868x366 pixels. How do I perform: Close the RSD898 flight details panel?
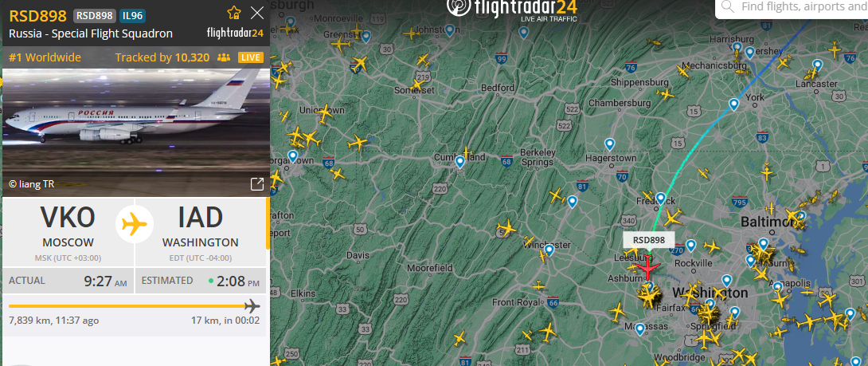tap(257, 13)
